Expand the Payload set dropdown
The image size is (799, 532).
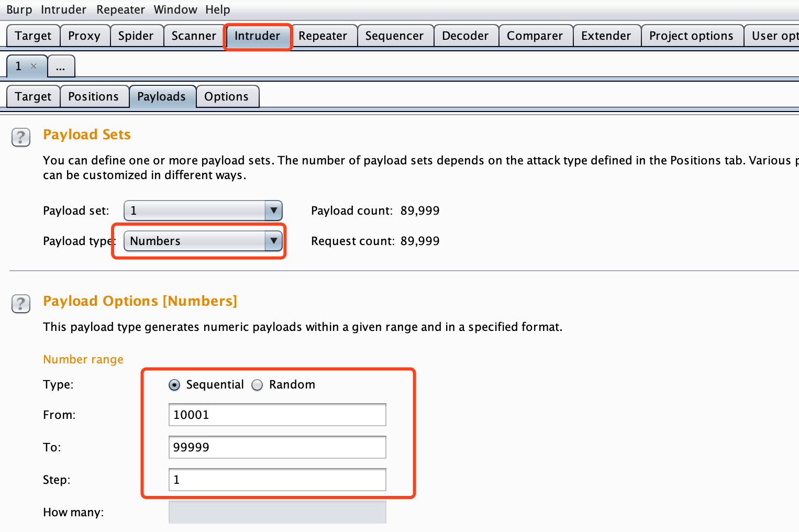203,210
